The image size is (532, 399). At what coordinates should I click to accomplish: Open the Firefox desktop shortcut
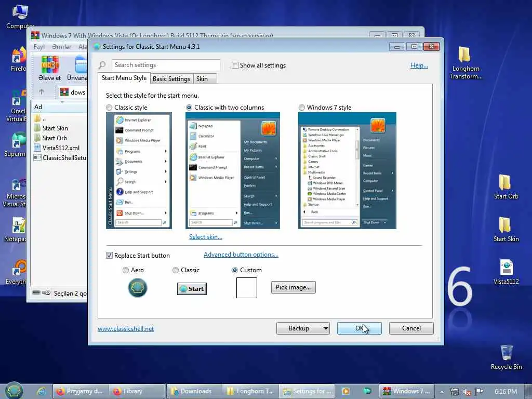[x=18, y=59]
